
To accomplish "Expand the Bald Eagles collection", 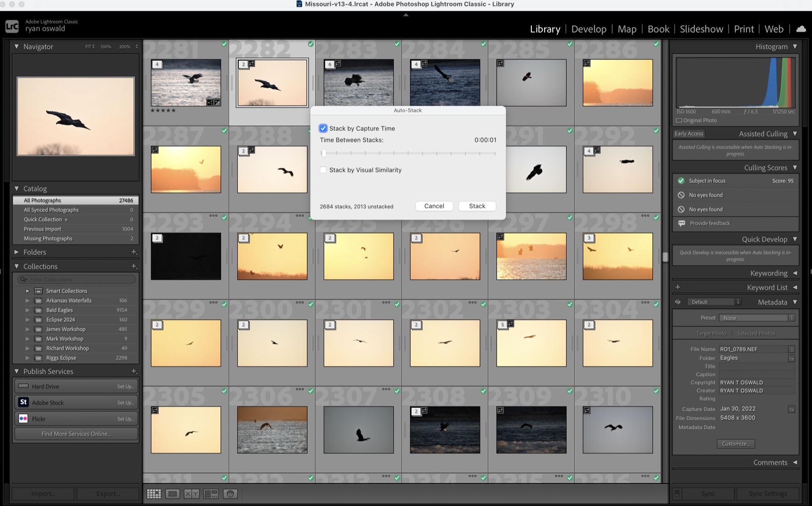I will (28, 310).
